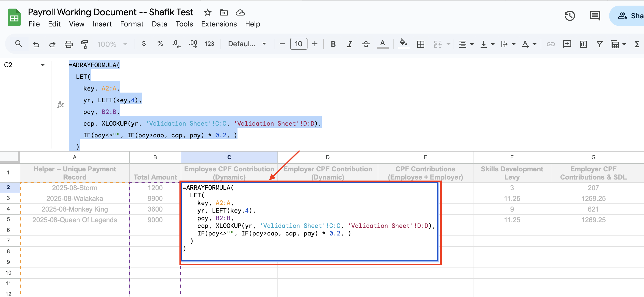Click the merge cells icon
The width and height of the screenshot is (644, 297).
438,44
